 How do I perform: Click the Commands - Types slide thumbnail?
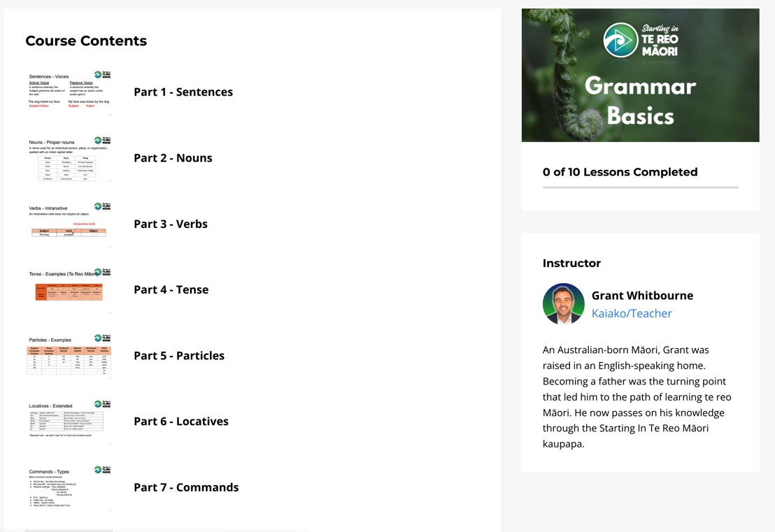pyautogui.click(x=69, y=487)
